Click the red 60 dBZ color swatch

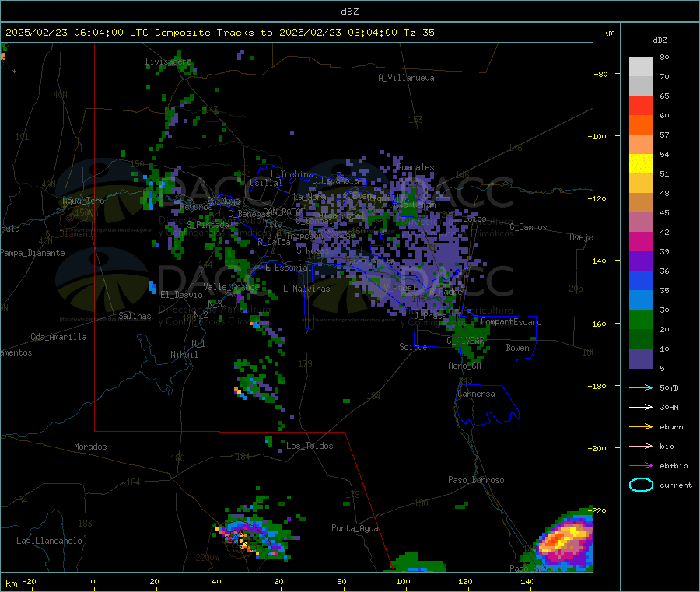coord(641,105)
